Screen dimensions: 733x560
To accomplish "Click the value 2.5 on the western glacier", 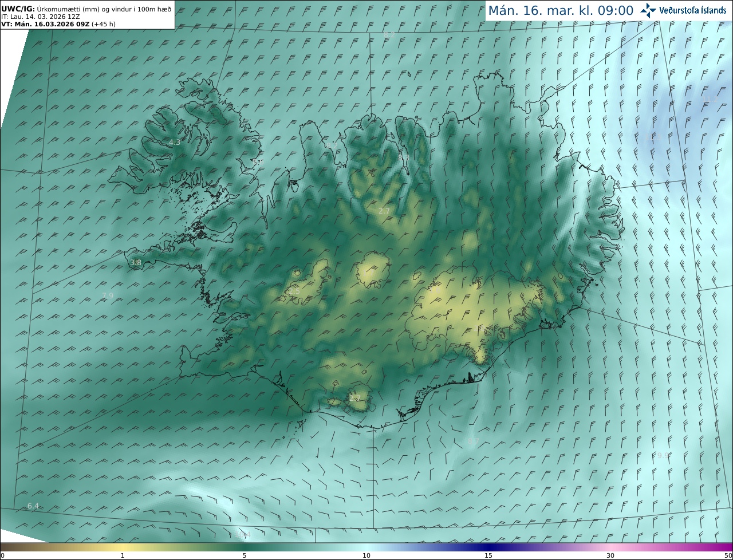I will [x=294, y=291].
